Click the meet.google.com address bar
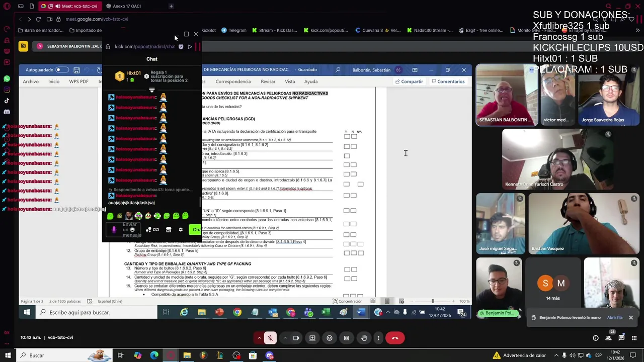This screenshot has height=362, width=644. [x=97, y=19]
